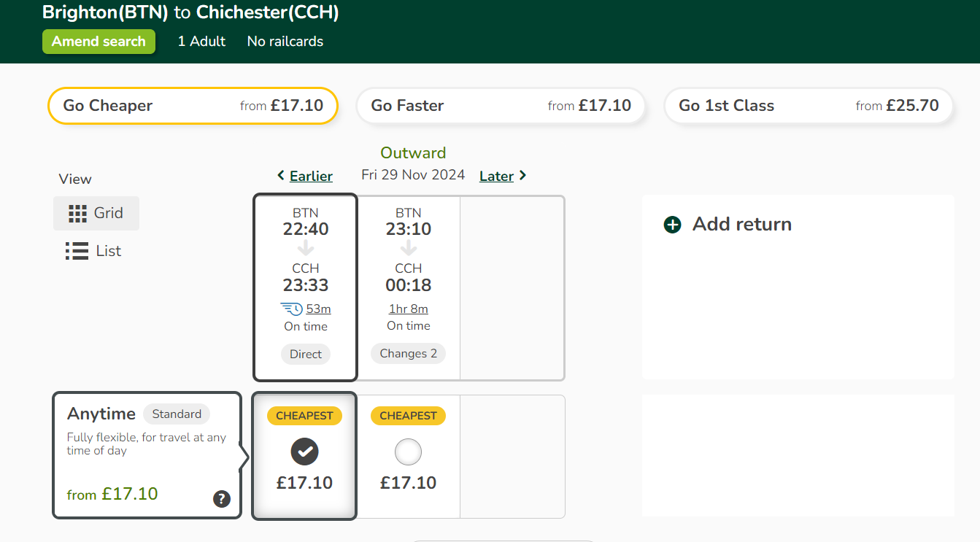Select the Go Cheaper option
Viewport: 980px width, 542px height.
(x=193, y=106)
